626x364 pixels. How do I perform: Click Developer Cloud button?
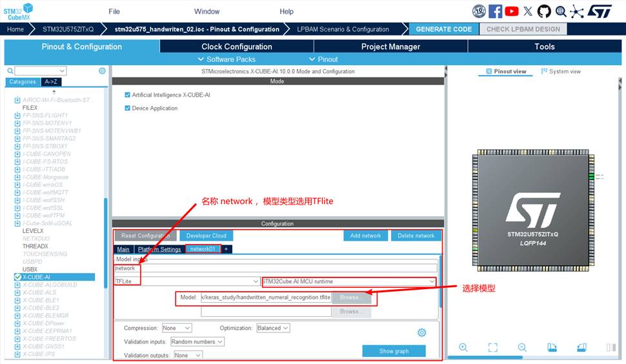click(206, 236)
